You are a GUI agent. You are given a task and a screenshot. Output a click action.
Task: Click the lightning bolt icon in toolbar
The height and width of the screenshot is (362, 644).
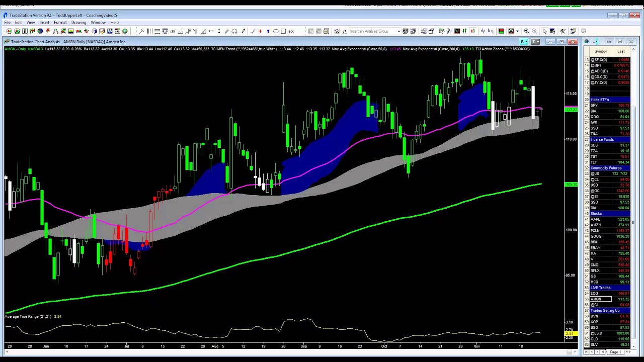pyautogui.click(x=48, y=31)
